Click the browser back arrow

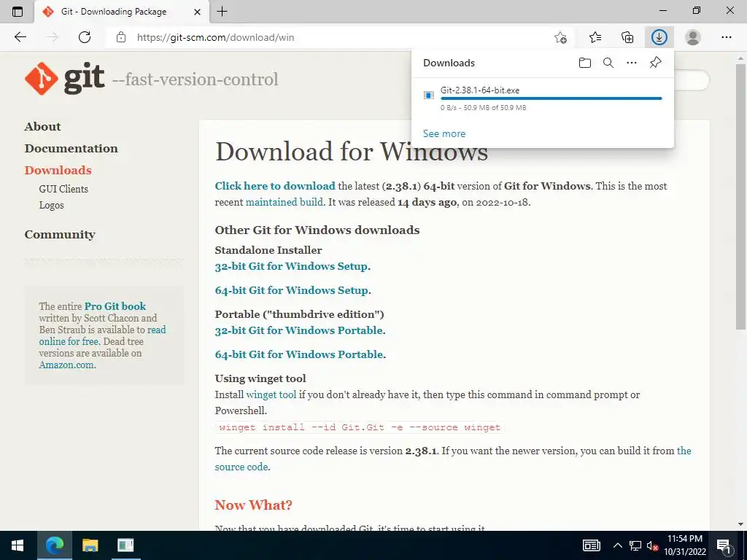20,37
